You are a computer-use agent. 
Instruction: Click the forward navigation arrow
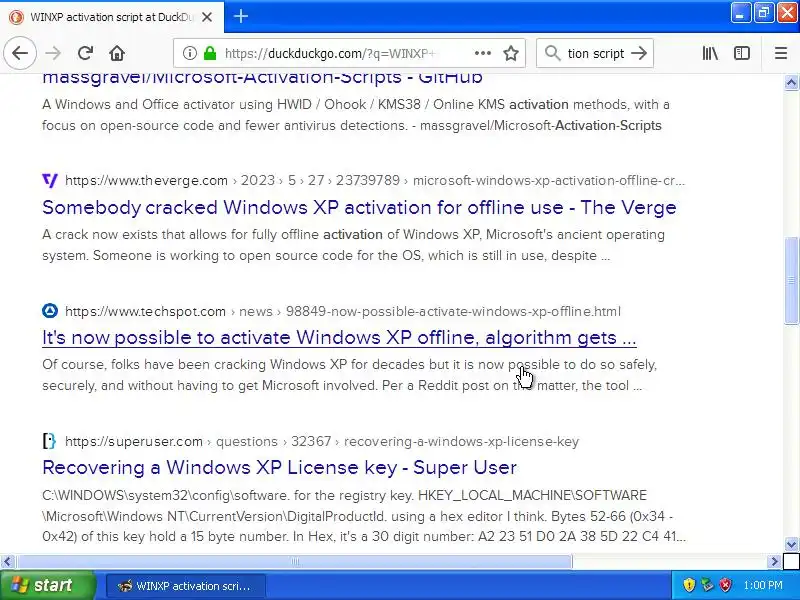coord(53,53)
